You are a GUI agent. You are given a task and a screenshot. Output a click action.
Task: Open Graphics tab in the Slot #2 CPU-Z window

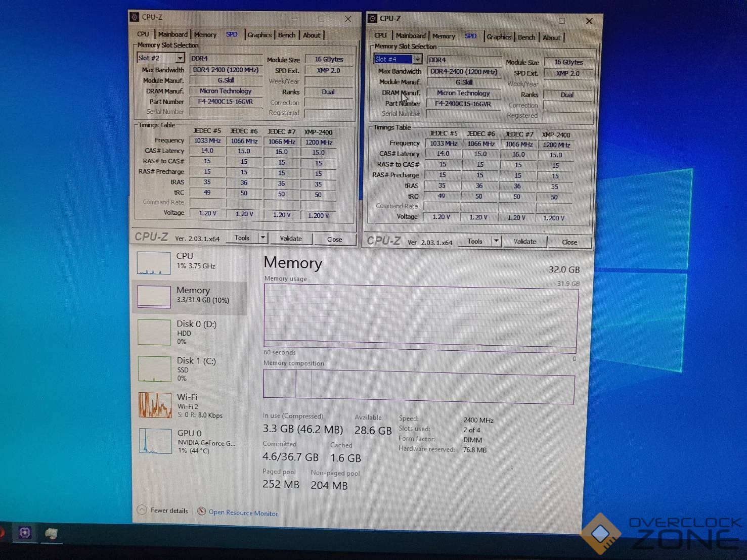click(259, 35)
